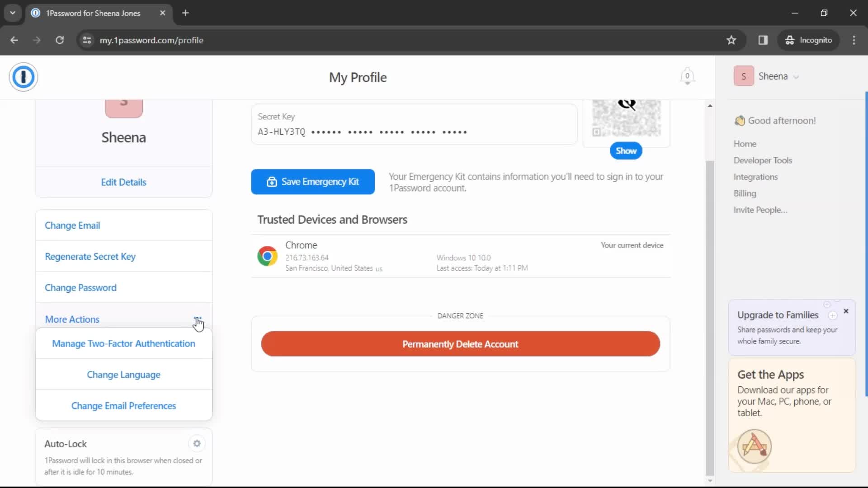Click the Chrome browser trusted device icon

click(x=267, y=256)
